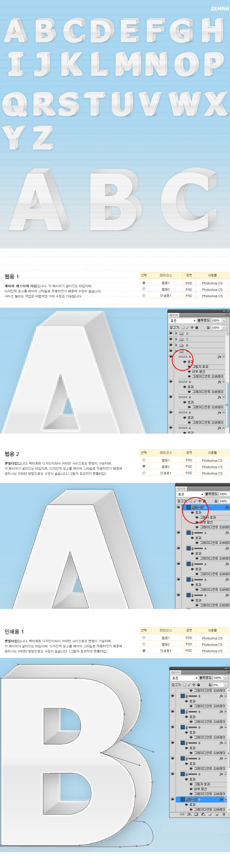Hide the D group layer with its eye icon

pyautogui.click(x=171, y=333)
